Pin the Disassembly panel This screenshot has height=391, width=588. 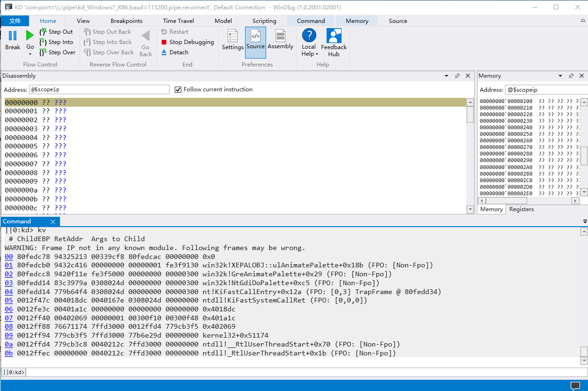457,76
